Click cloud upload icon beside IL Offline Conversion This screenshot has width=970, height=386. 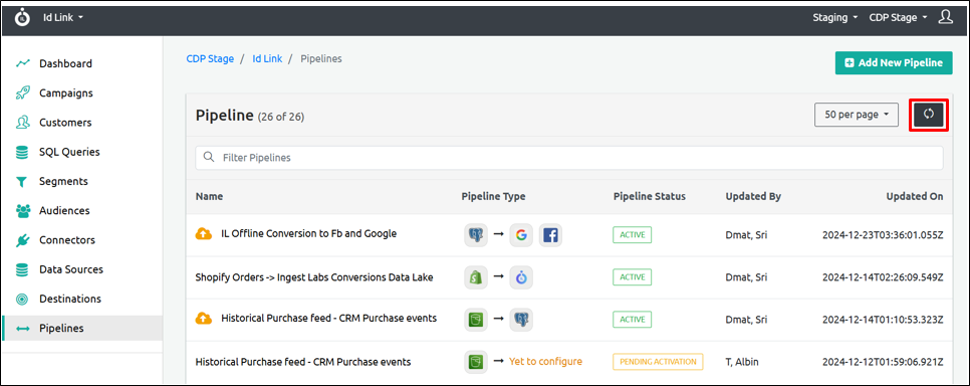(x=204, y=234)
